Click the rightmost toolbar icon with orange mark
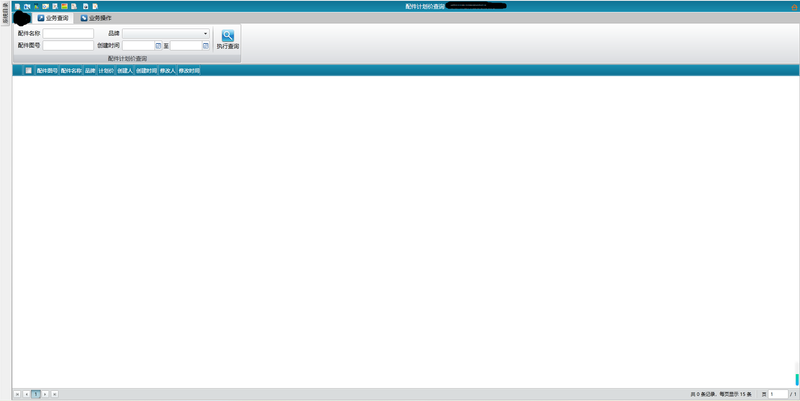 click(x=95, y=7)
